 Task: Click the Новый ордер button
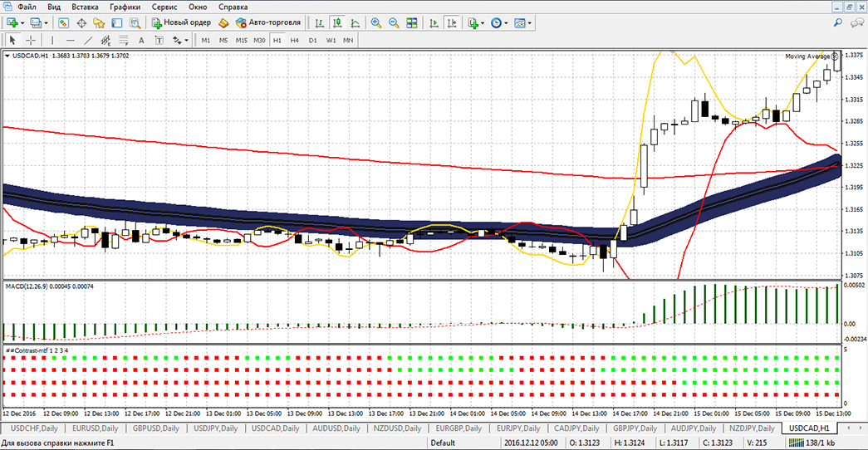(x=182, y=22)
